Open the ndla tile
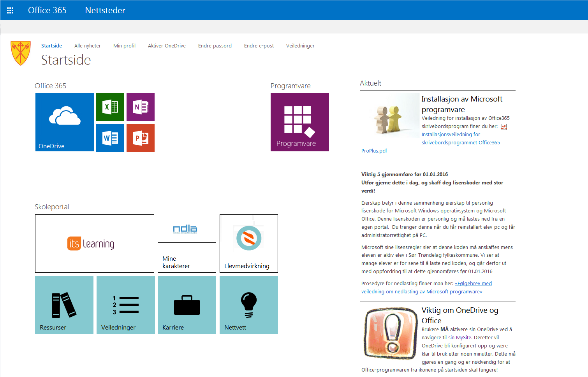This screenshot has height=377, width=588. [187, 229]
